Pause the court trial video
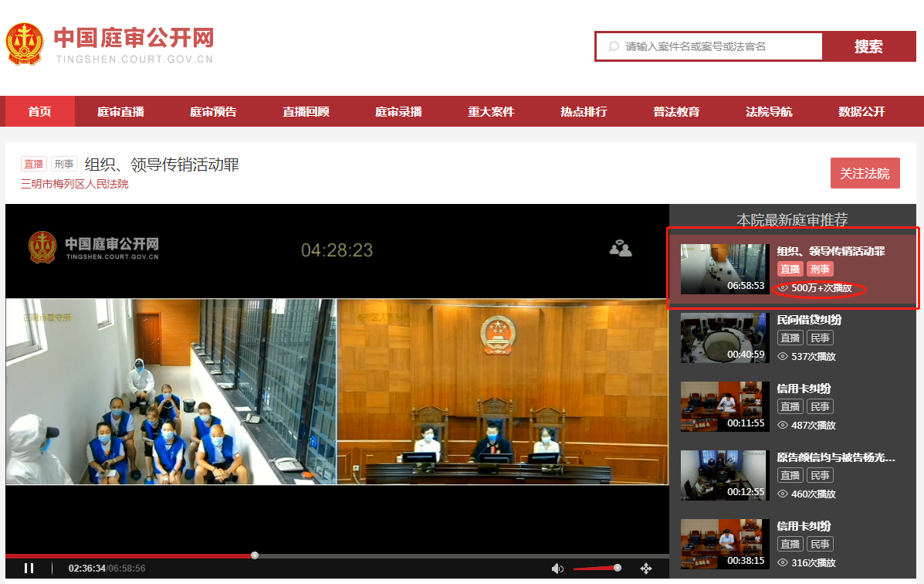Image resolution: width=924 pixels, height=584 pixels. [29, 569]
